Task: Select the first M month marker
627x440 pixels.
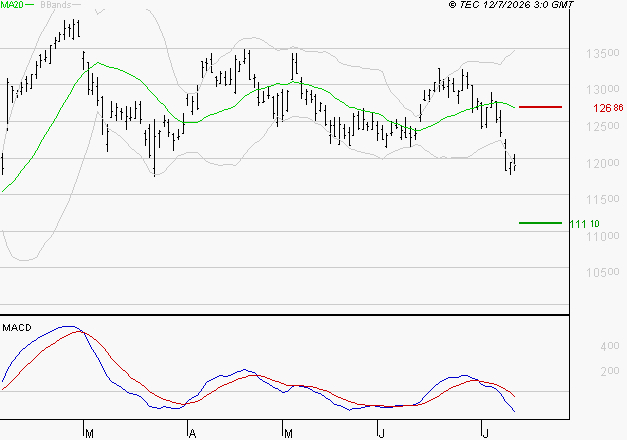Action: pos(90,433)
